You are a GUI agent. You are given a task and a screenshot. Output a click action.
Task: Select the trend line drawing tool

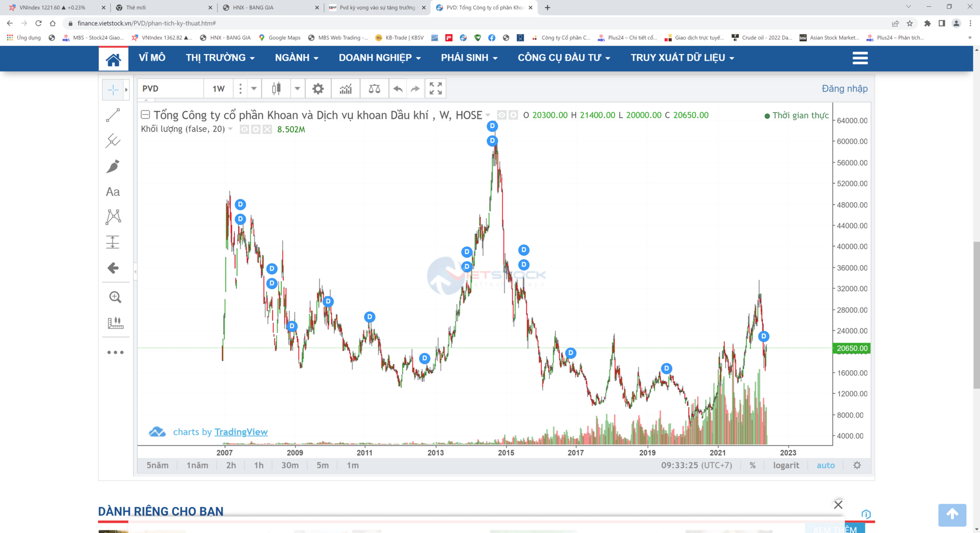tap(113, 115)
